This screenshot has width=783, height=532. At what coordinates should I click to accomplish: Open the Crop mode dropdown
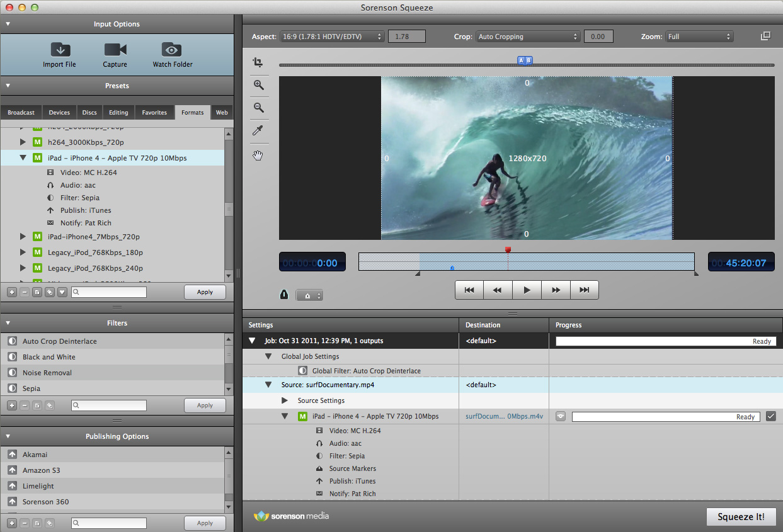(528, 37)
